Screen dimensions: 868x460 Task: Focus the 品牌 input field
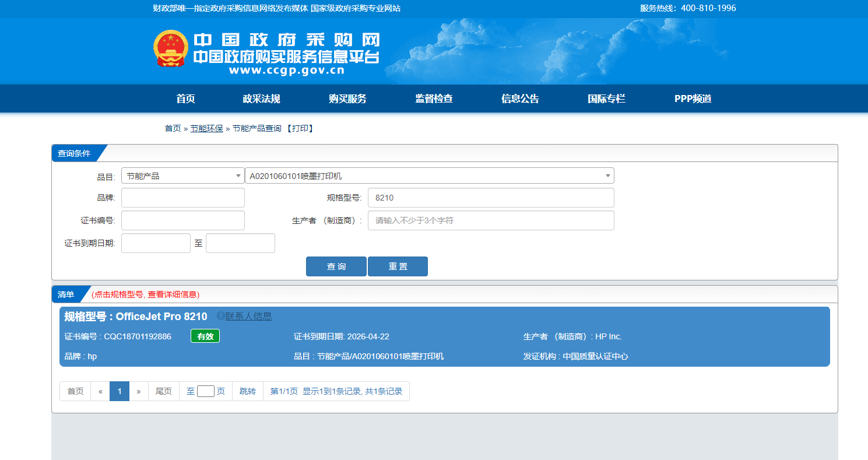(x=183, y=198)
